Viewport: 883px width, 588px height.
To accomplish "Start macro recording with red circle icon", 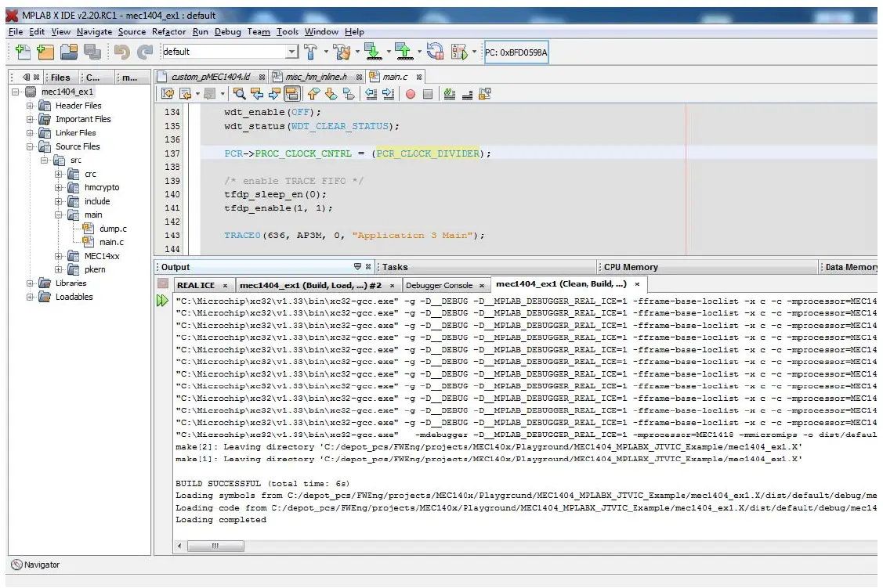I will pos(411,94).
